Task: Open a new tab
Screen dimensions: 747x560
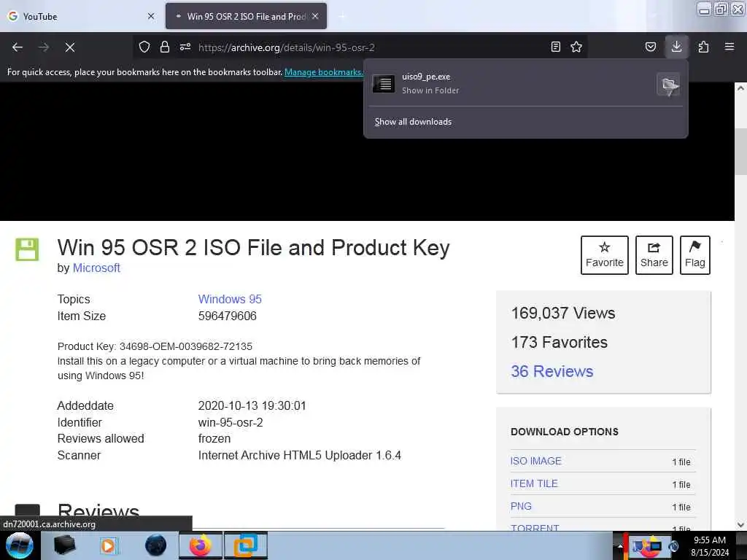Action: (341, 16)
